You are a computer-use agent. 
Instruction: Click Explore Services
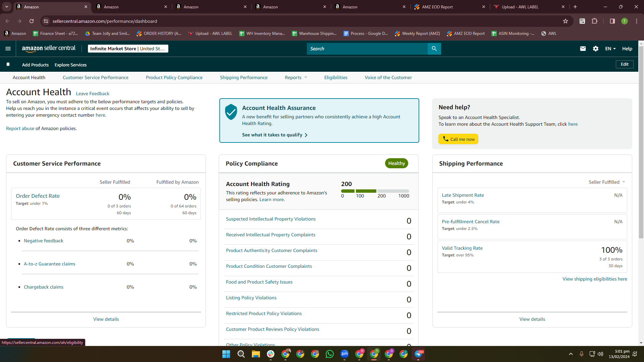(x=70, y=65)
